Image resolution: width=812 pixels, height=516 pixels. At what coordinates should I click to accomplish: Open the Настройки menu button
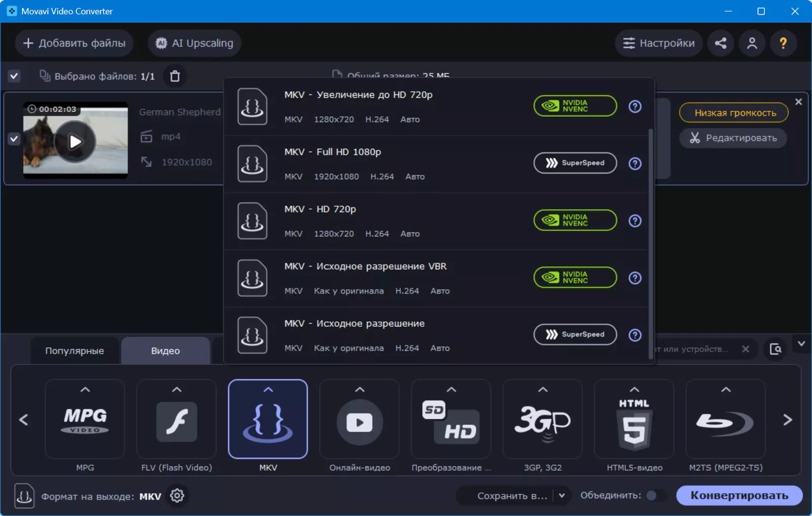click(x=659, y=43)
